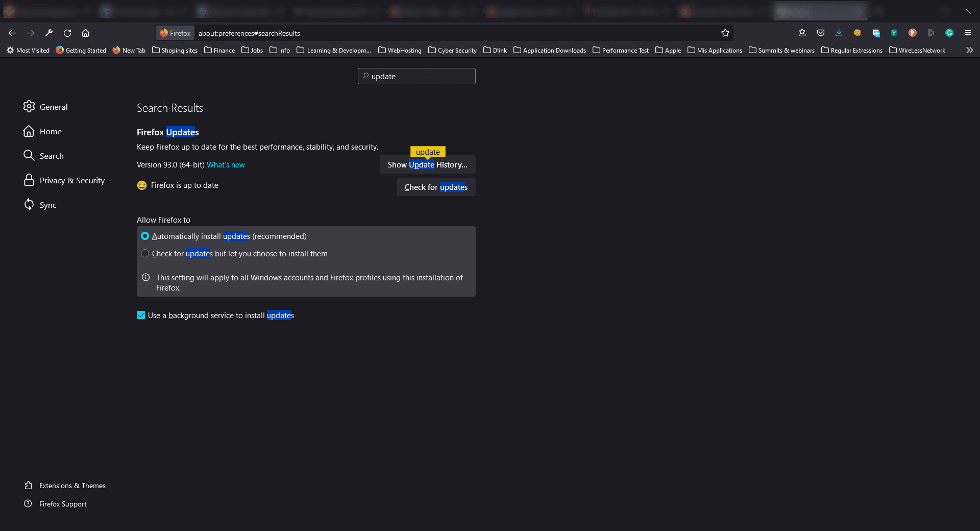
Task: Open the Apple bookmark folder
Action: tap(668, 50)
